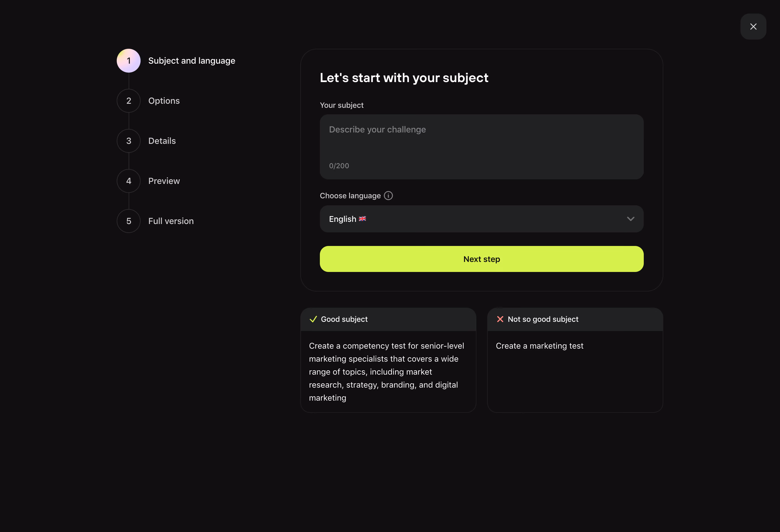Click the Next step button
The width and height of the screenshot is (780, 532).
point(482,259)
